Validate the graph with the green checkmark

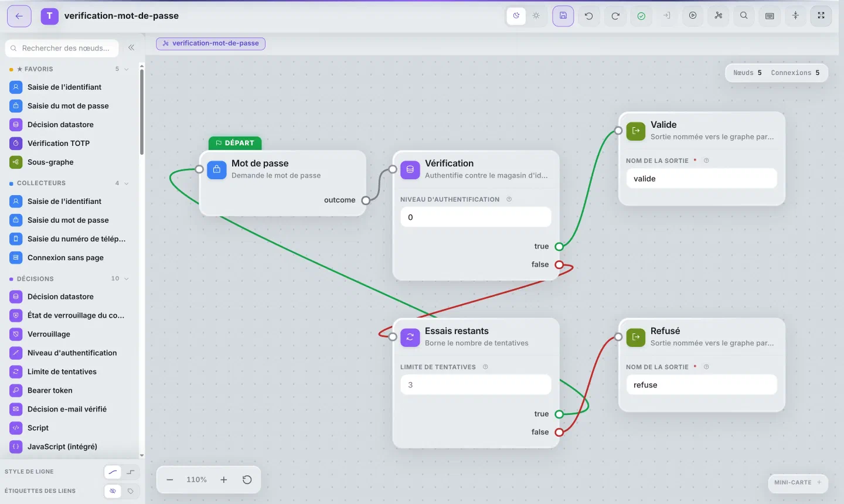(641, 16)
